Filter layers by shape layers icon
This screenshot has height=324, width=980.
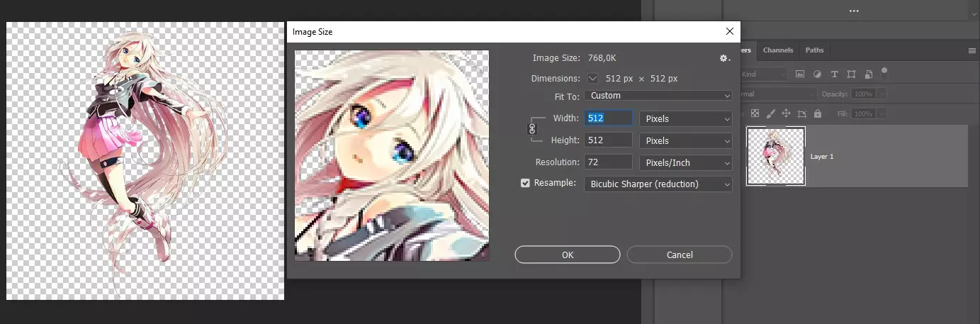(851, 74)
